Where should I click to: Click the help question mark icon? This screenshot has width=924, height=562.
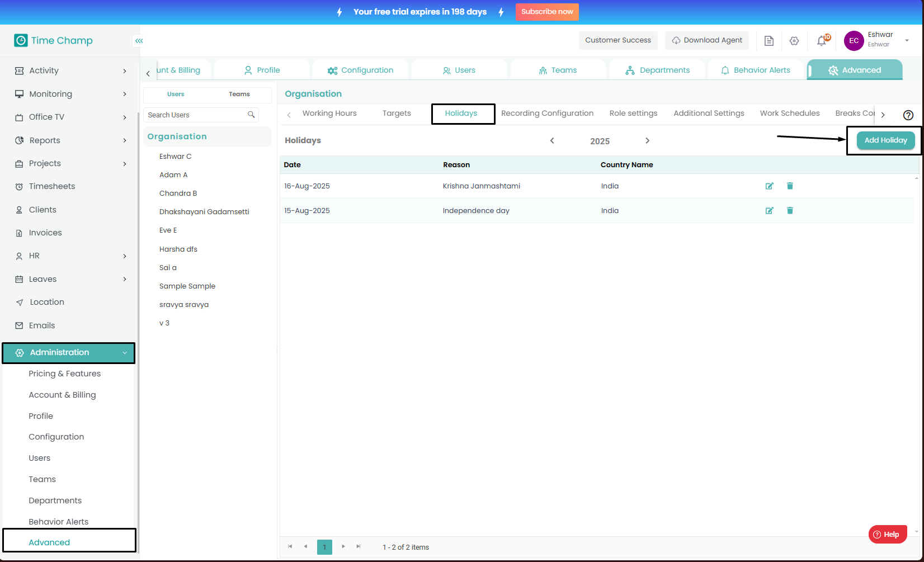[x=908, y=115]
